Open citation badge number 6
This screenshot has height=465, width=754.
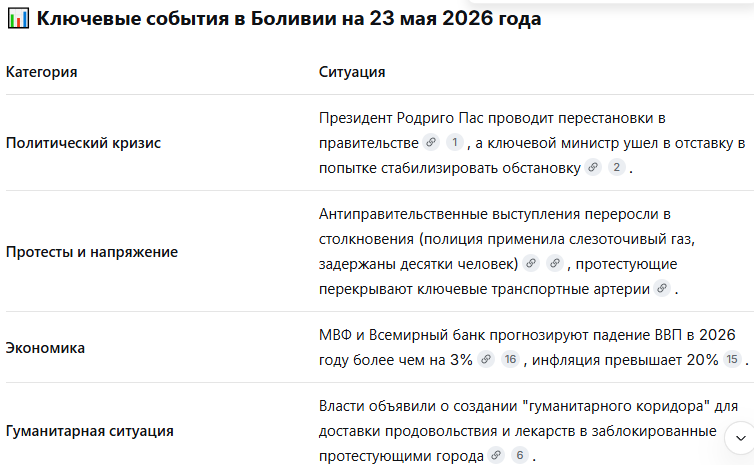pos(519,455)
